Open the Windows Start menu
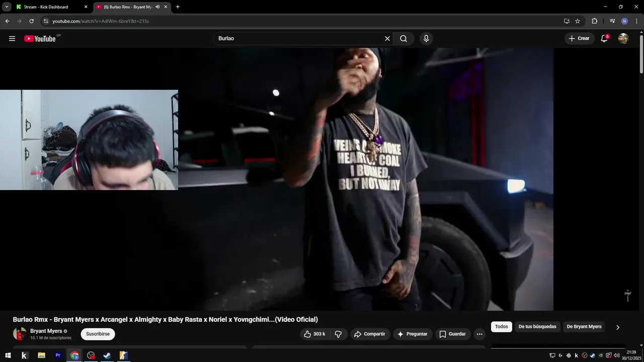This screenshot has height=362, width=644. [8, 355]
